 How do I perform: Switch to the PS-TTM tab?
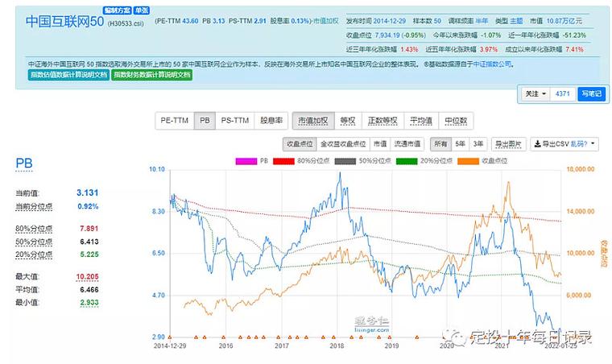(235, 121)
